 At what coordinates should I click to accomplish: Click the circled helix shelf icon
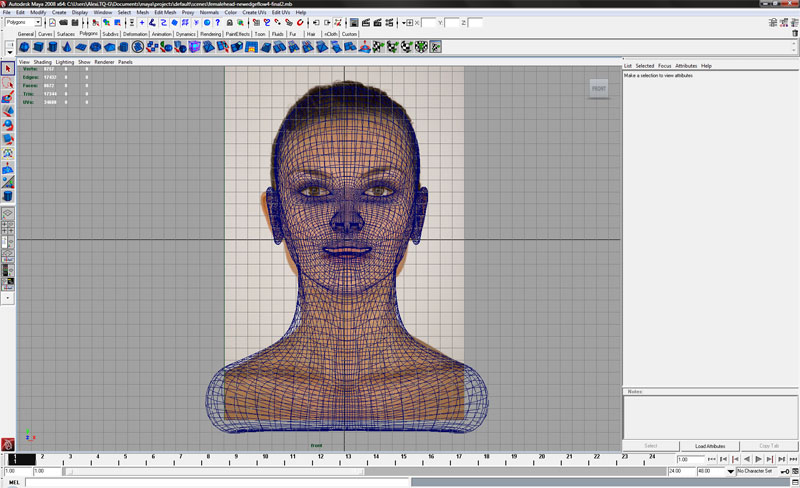(x=138, y=47)
